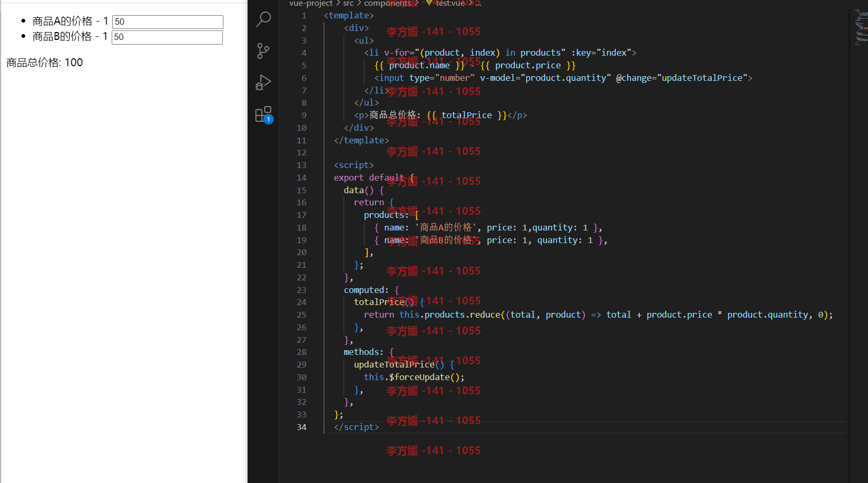Click '商品B的价格' string on line 19
This screenshot has width=868, height=483.
coord(445,240)
